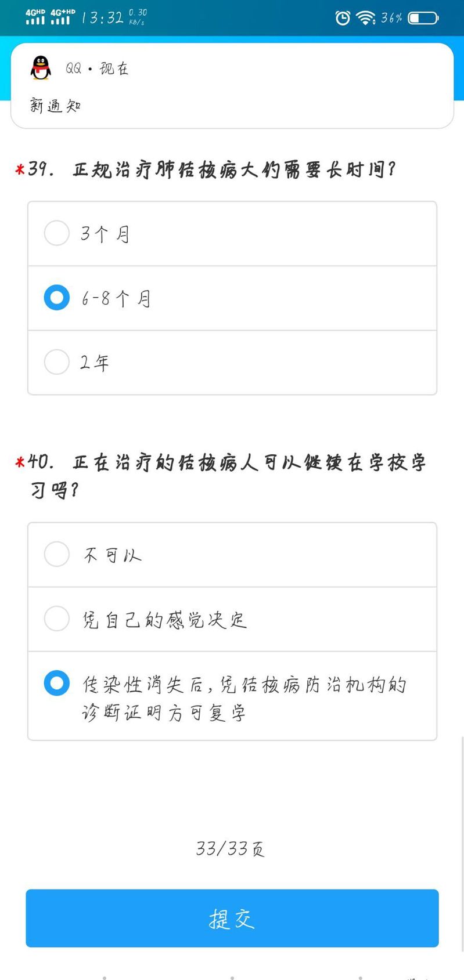Screen dimensions: 464x980
Task: Tap the QQ penguin notification icon
Action: [40, 68]
